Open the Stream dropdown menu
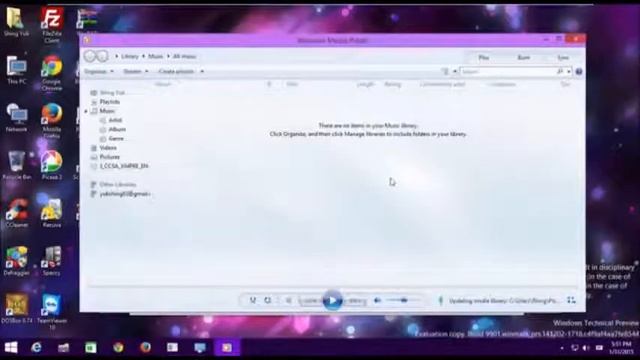640x360 pixels. [x=136, y=71]
